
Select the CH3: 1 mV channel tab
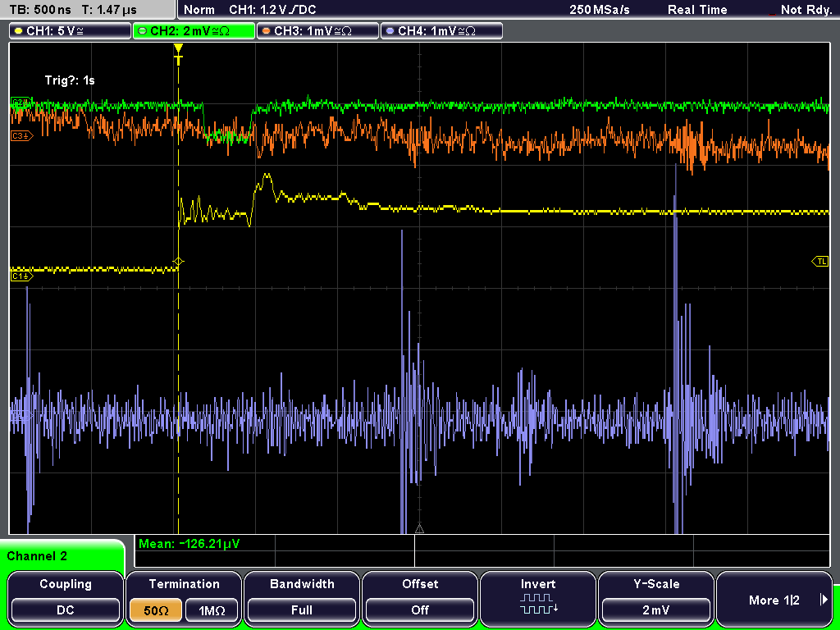(317, 31)
